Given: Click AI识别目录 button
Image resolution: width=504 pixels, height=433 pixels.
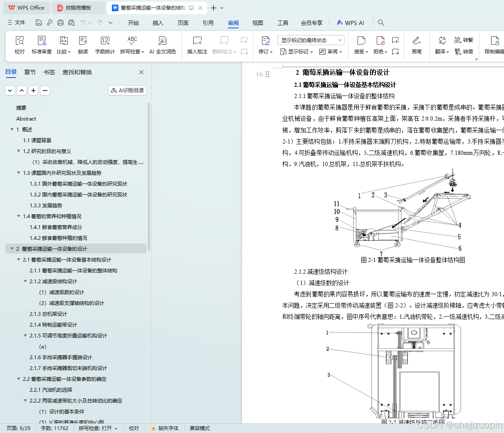Looking at the screenshot, I should point(127,90).
